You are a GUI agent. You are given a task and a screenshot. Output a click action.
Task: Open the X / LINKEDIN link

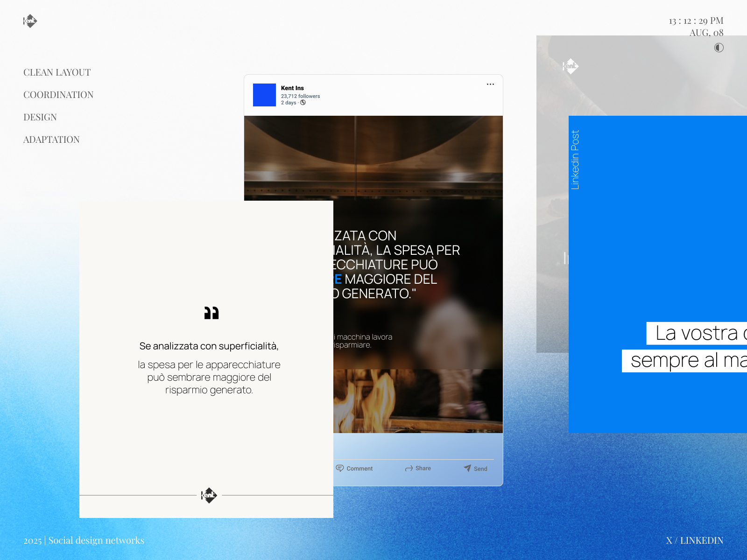pyautogui.click(x=695, y=540)
